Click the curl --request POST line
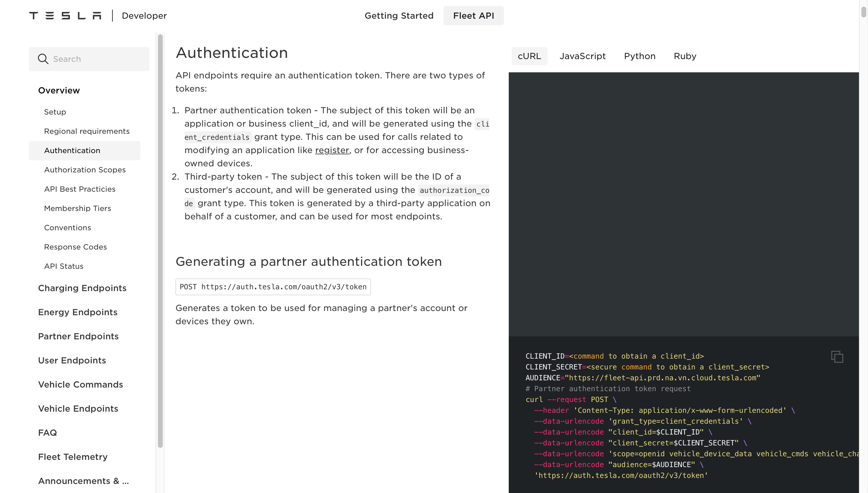 (571, 400)
